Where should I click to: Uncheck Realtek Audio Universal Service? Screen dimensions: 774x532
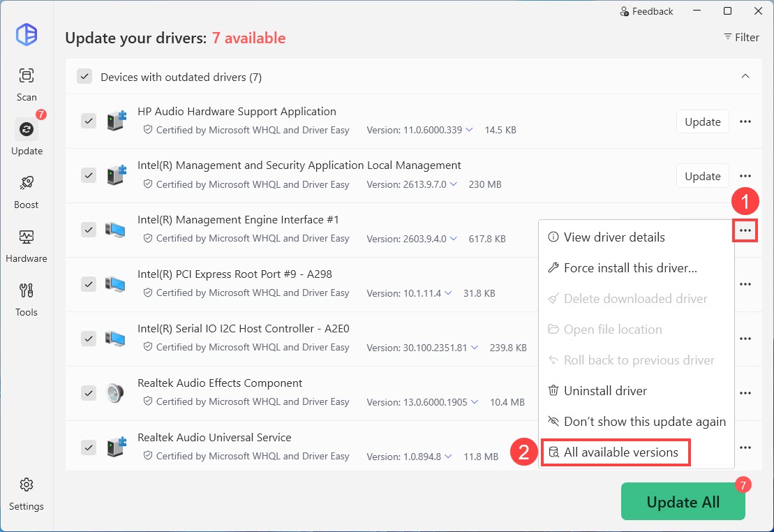coord(89,448)
